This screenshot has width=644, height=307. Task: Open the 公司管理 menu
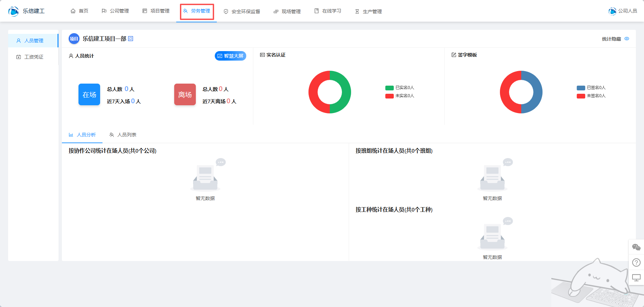tap(115, 11)
